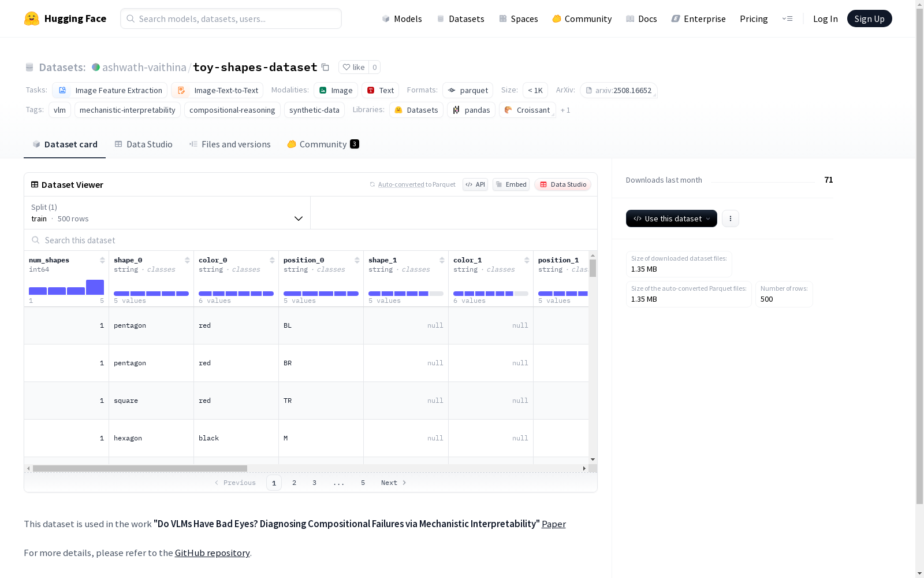This screenshot has height=578, width=924.
Task: Click the Hugging Face logo icon
Action: click(32, 18)
